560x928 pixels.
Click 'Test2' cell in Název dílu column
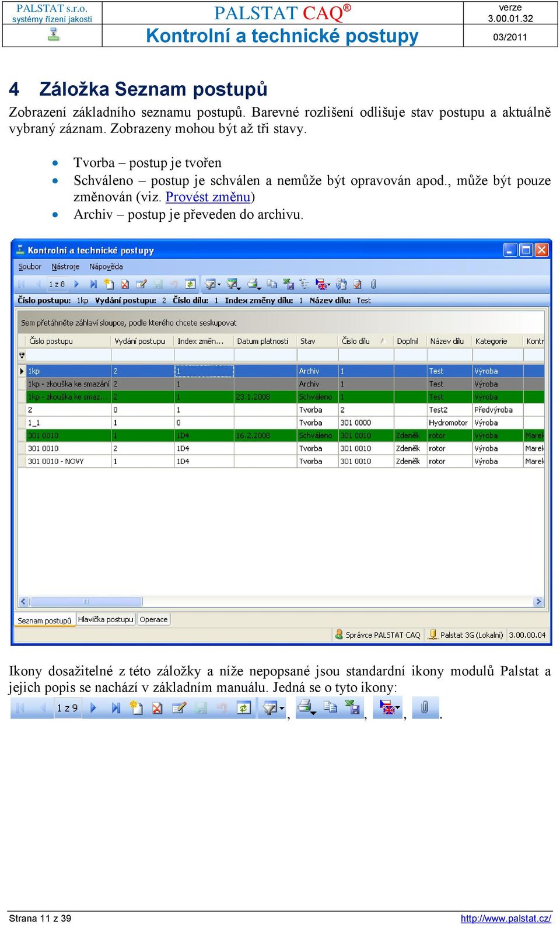coord(449,410)
